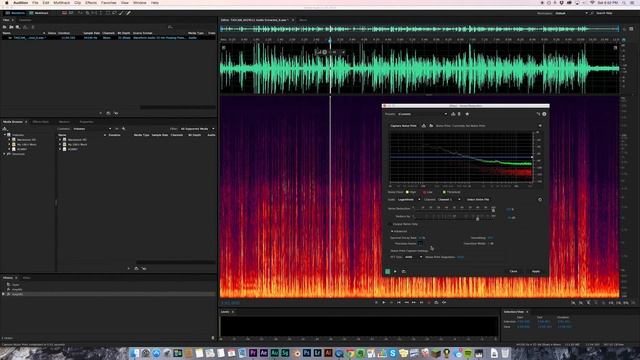Click Close in Noise Reduction dialog
Screen dimensions: 640x360
513,271
